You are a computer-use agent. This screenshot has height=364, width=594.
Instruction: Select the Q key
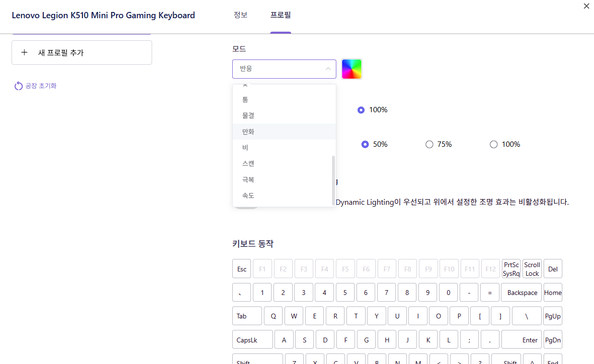(x=273, y=316)
